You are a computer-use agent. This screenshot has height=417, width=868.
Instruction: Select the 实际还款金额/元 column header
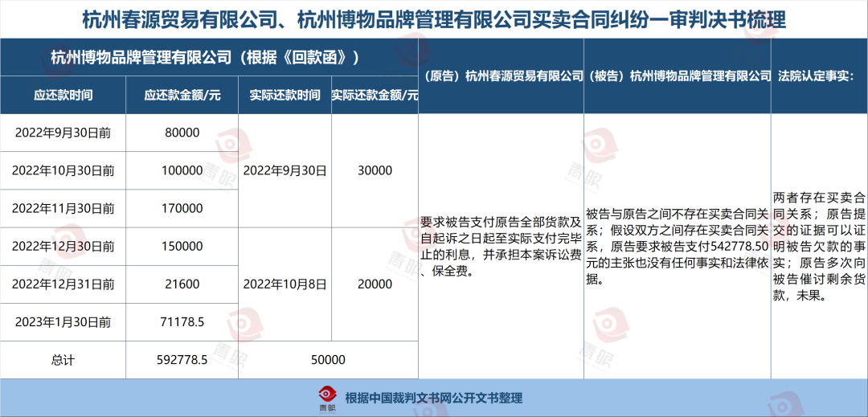pos(375,95)
